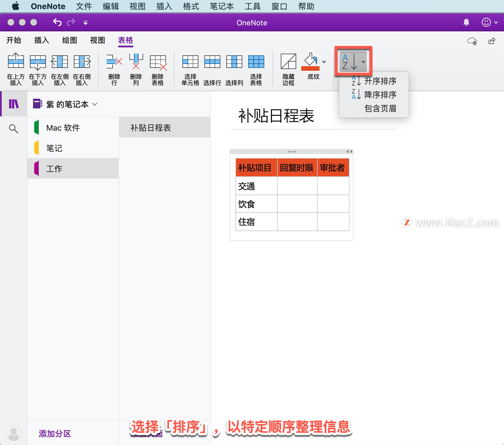Open the 笔记 section

point(73,148)
